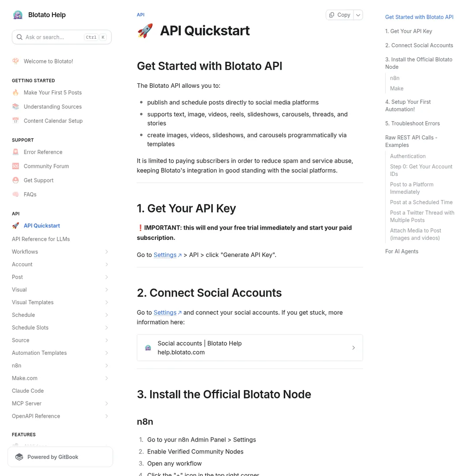
Task: Click the calendar icon for Content Calendar Setup
Action: pos(15,120)
